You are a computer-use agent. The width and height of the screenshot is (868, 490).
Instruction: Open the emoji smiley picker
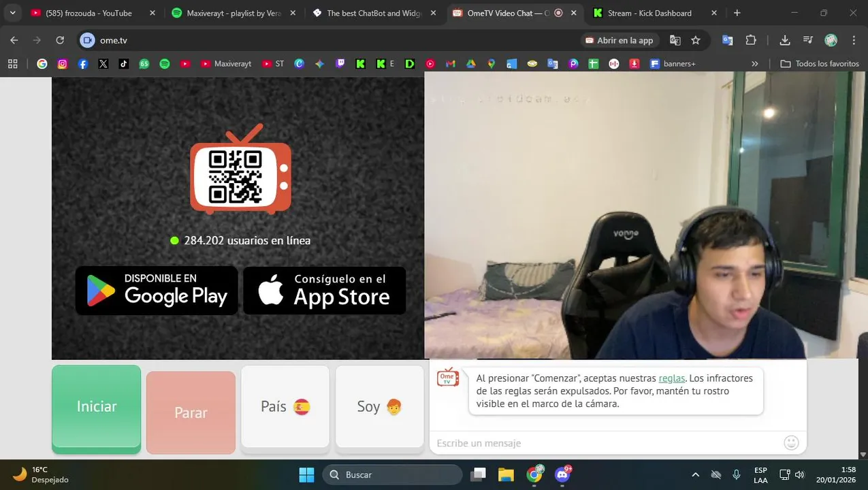click(x=791, y=443)
